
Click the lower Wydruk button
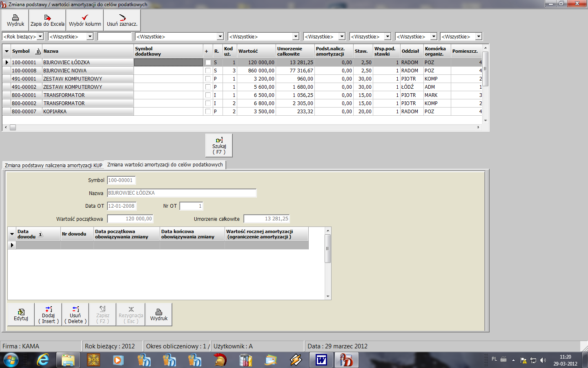[x=159, y=314]
